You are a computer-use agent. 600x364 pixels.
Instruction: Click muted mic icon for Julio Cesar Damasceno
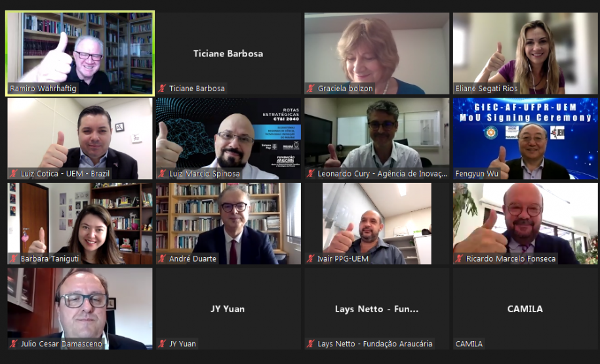[x=14, y=343]
